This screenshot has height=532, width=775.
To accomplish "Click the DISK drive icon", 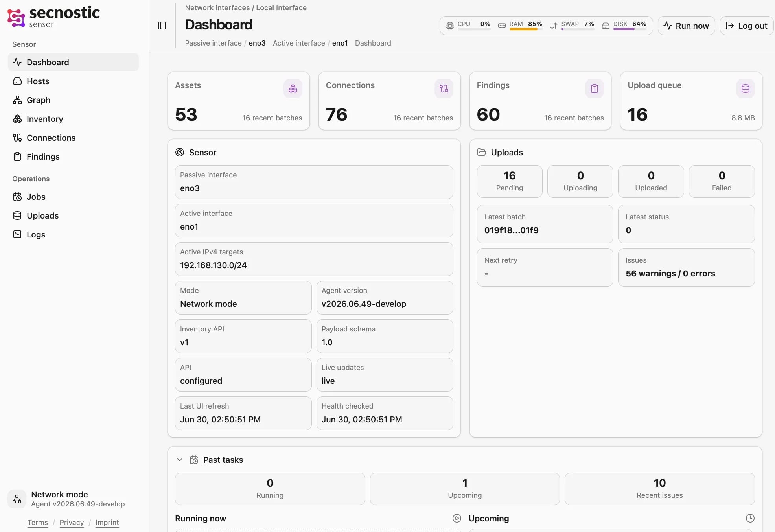I will pyautogui.click(x=606, y=26).
